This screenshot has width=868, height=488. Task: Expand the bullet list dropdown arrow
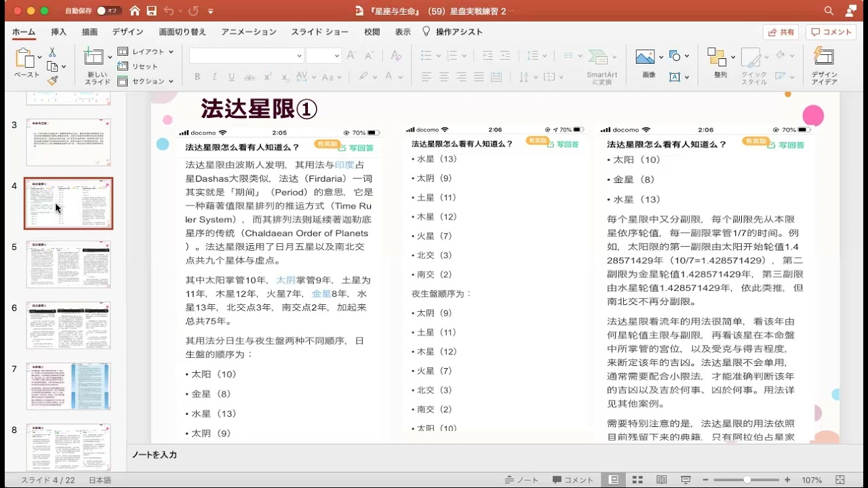tap(437, 56)
